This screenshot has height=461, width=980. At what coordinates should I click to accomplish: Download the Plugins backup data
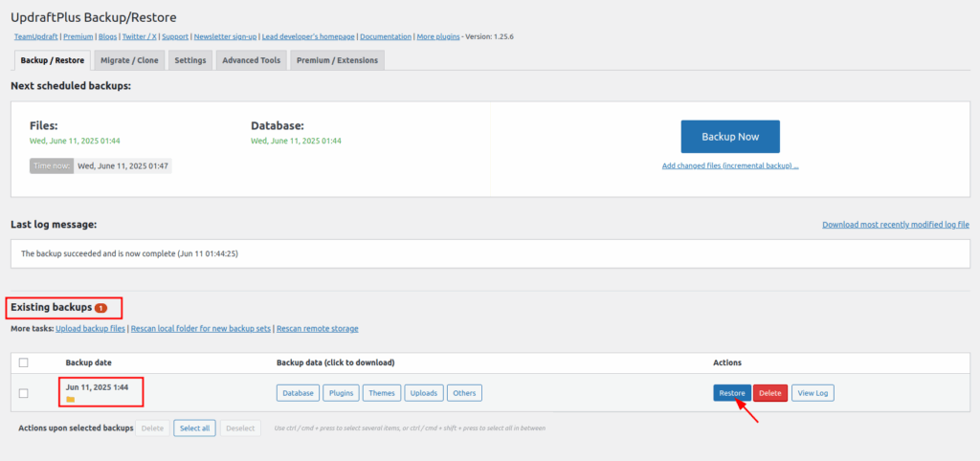click(x=342, y=393)
